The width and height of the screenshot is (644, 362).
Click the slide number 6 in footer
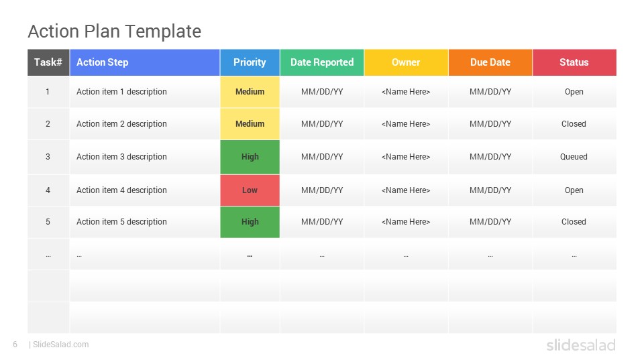coord(15,345)
